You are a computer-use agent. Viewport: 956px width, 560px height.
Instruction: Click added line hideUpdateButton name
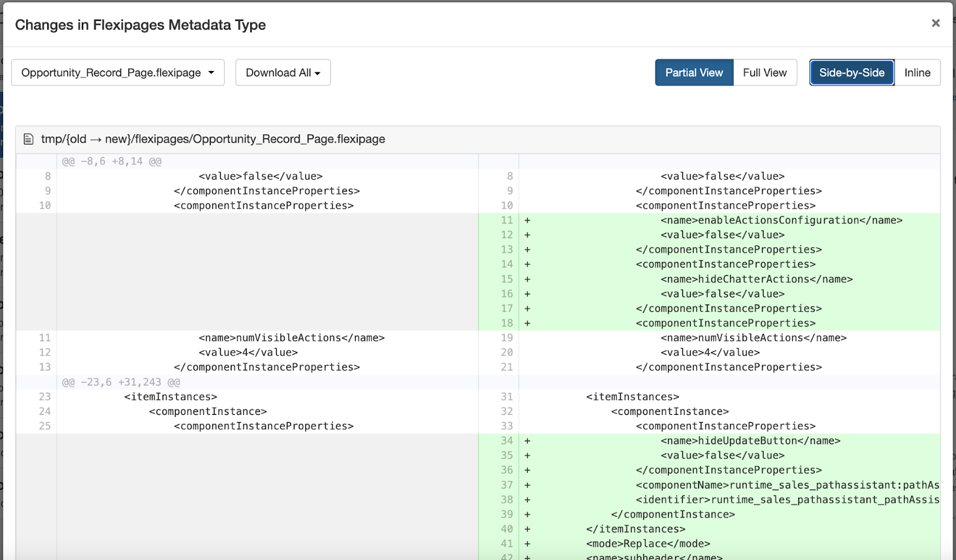pos(750,441)
